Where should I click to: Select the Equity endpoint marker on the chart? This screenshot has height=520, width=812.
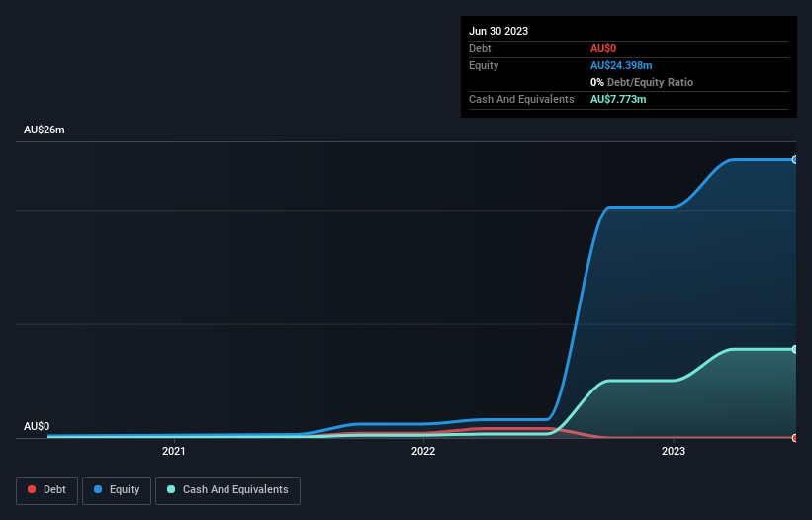click(x=794, y=160)
